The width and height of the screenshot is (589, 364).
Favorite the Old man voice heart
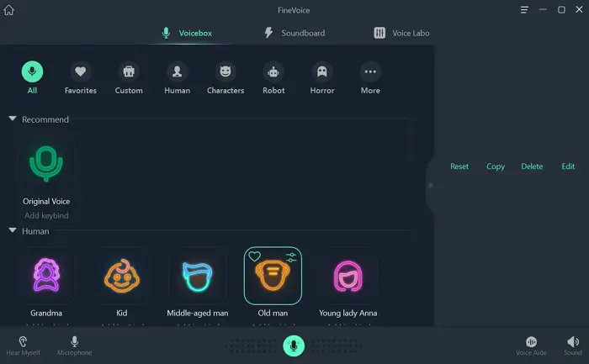tap(254, 256)
